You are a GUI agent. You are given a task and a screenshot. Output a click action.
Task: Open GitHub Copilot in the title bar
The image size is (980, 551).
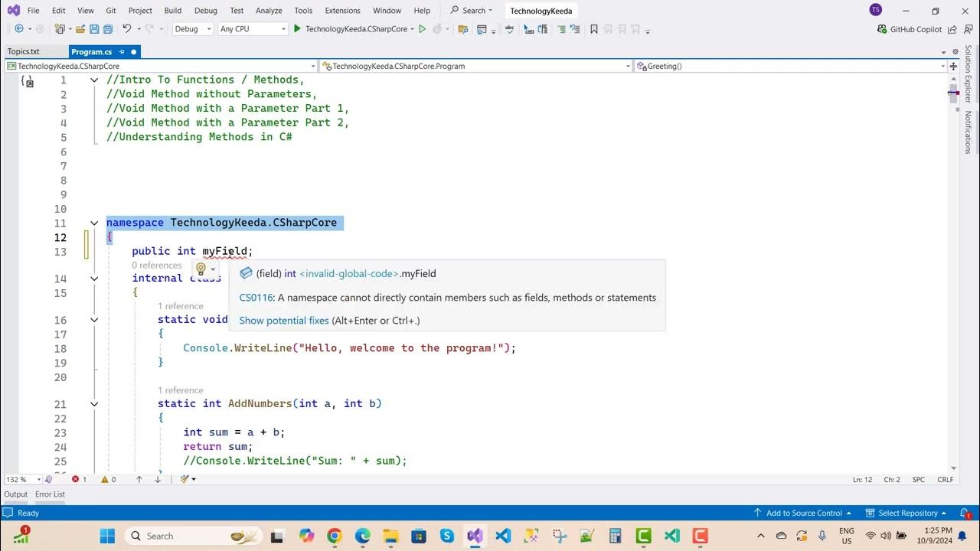click(x=910, y=29)
